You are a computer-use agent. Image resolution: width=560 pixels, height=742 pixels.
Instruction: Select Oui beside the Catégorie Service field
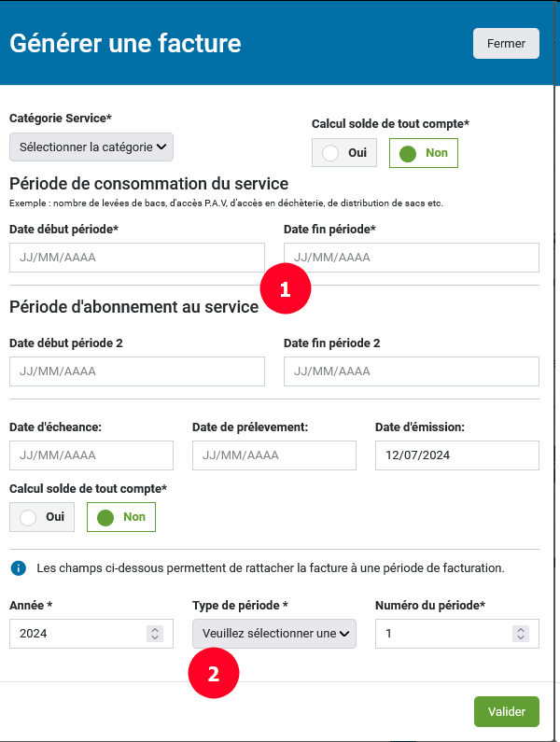(x=344, y=153)
